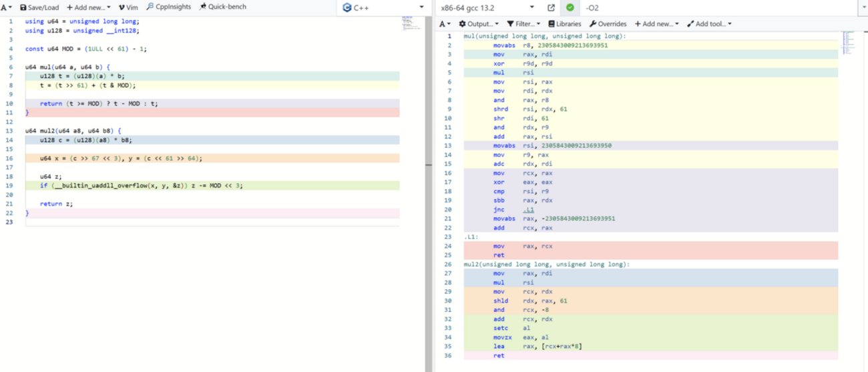Click the green compilation status checkmark
This screenshot has width=868, height=372.
click(570, 7)
